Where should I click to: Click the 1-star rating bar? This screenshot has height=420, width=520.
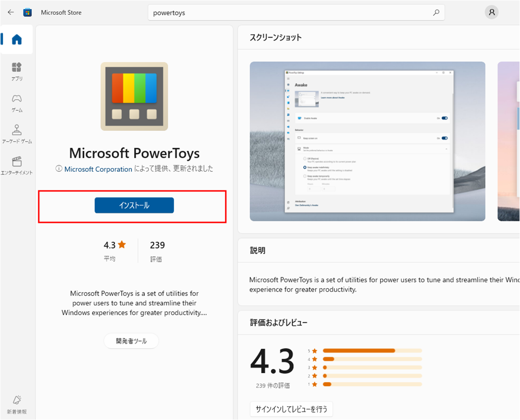tap(372, 384)
